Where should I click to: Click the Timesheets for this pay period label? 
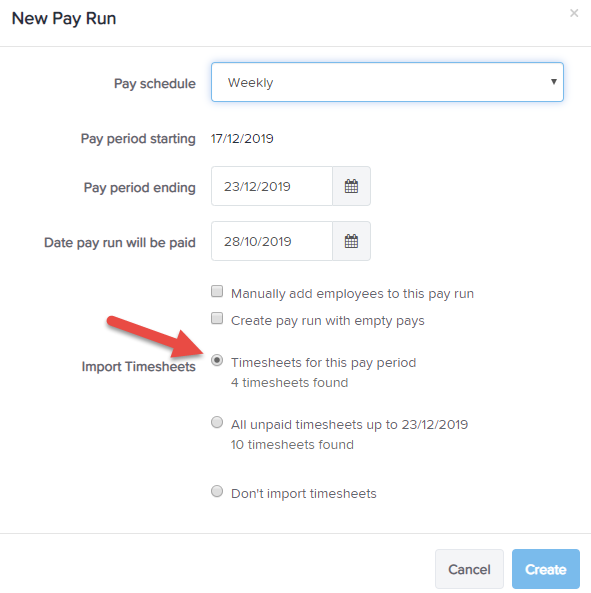(x=324, y=363)
